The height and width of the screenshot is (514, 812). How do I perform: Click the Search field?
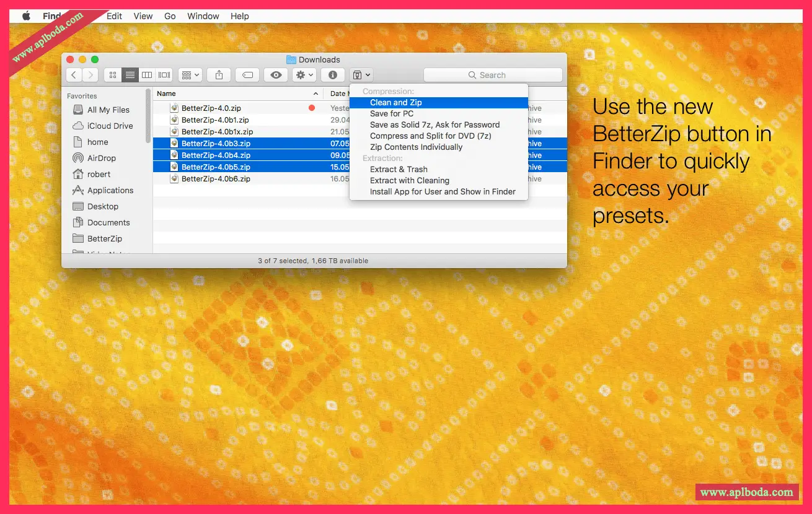[493, 75]
